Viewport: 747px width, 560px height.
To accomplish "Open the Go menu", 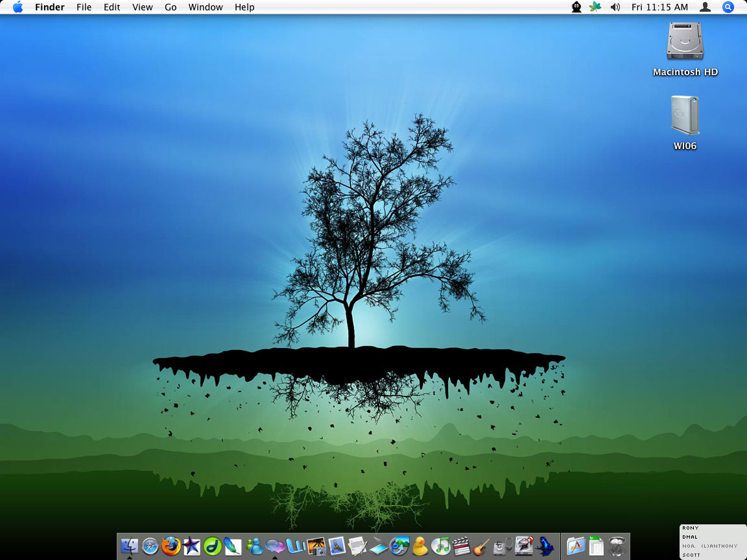I will [x=171, y=7].
